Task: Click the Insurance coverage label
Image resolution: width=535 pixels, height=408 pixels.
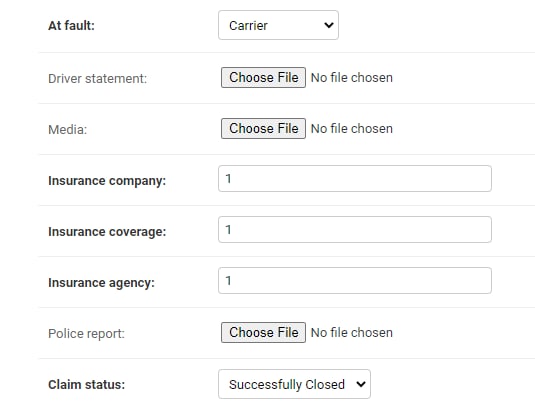Action: pos(107,232)
